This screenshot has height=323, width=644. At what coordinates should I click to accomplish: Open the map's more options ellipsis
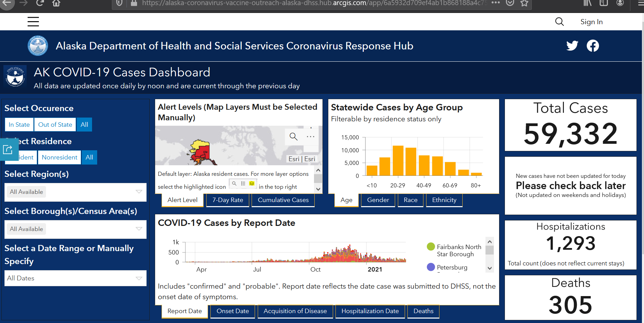coord(311,137)
